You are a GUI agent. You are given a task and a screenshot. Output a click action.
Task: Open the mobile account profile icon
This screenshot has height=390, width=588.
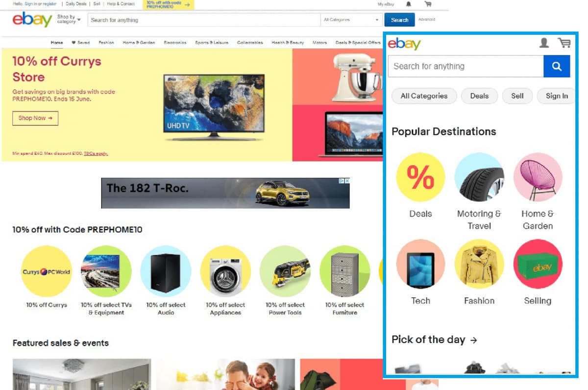[x=544, y=43]
